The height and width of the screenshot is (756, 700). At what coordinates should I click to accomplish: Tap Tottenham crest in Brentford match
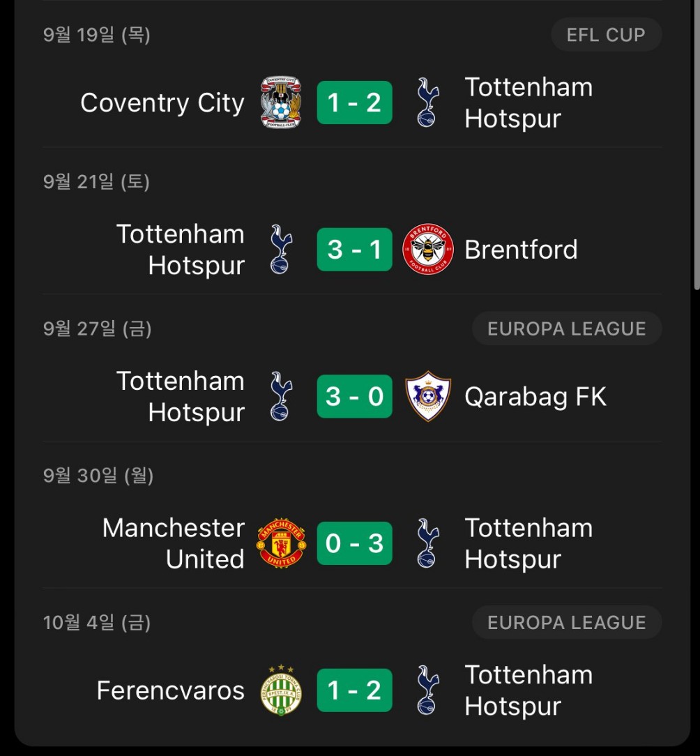pyautogui.click(x=281, y=249)
